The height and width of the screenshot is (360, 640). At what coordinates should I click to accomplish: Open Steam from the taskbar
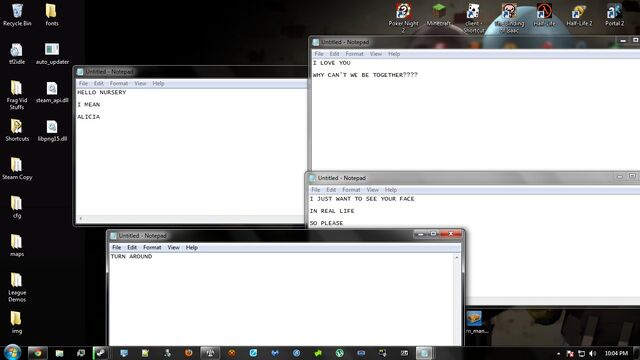coord(100,353)
